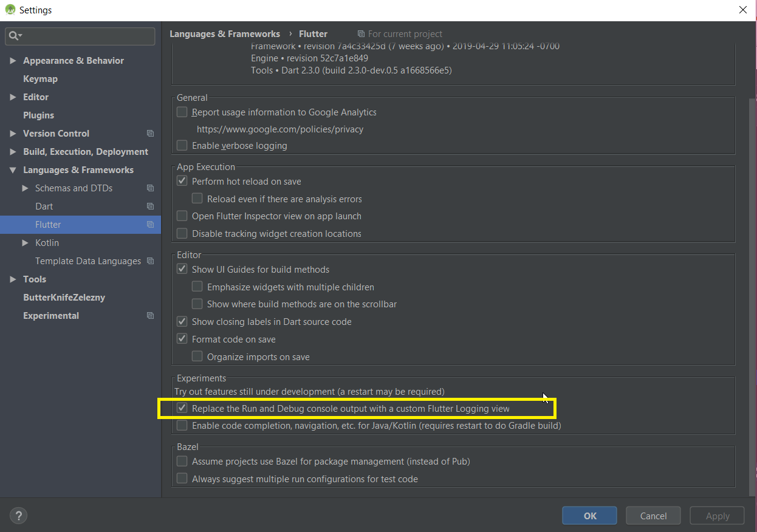Expand the Editor section arrow
The width and height of the screenshot is (757, 532).
[13, 97]
